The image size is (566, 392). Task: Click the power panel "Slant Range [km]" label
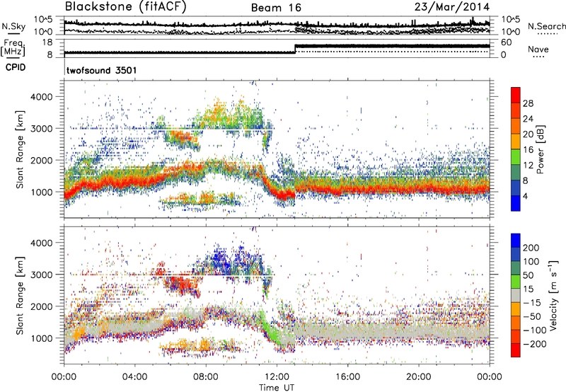tap(20, 149)
